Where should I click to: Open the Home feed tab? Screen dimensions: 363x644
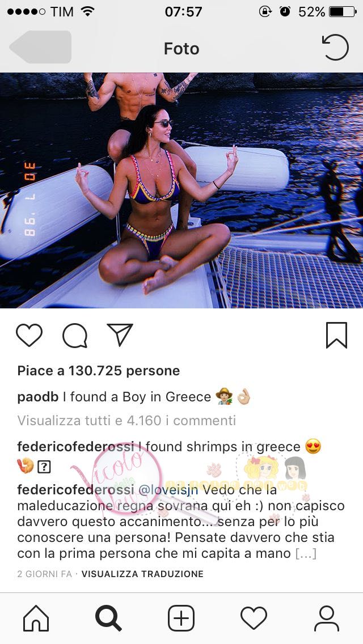point(36,618)
